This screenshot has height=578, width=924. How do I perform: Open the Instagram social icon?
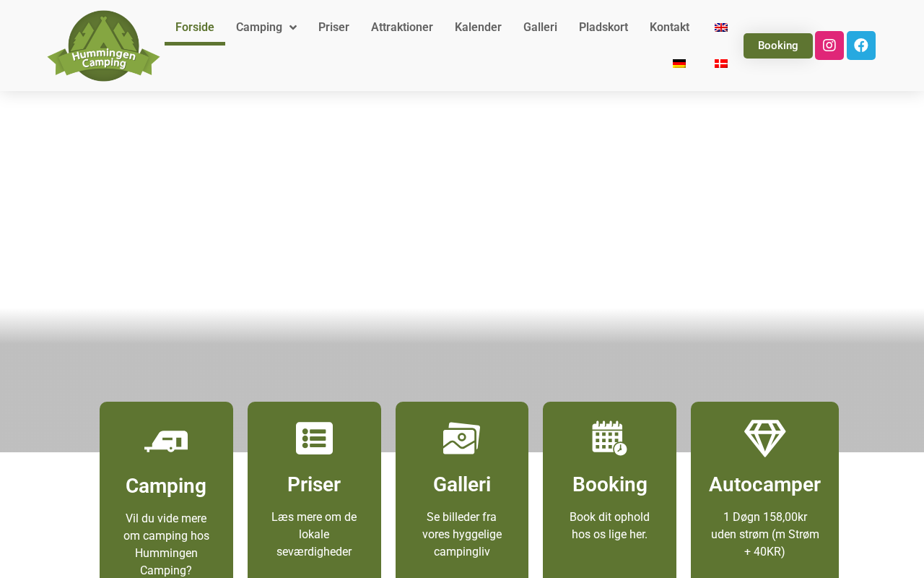point(829,46)
